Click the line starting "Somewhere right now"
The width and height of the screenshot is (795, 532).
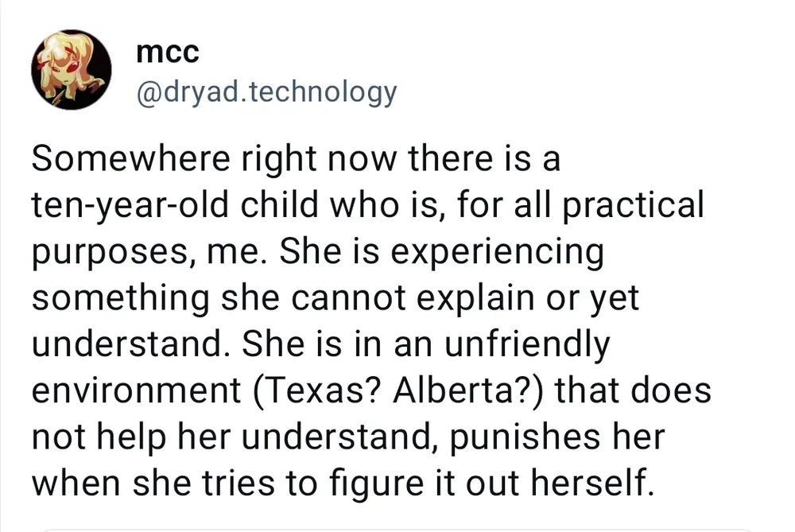pos(297,160)
